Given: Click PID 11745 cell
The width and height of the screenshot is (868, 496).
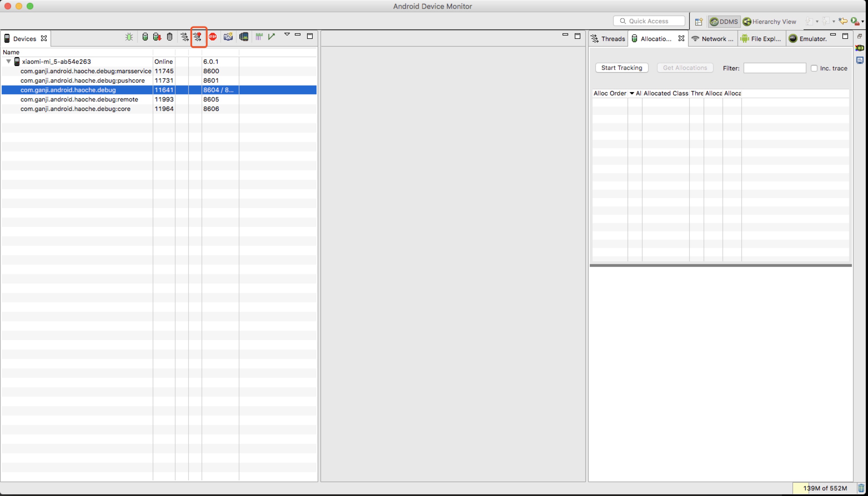Looking at the screenshot, I should (164, 71).
